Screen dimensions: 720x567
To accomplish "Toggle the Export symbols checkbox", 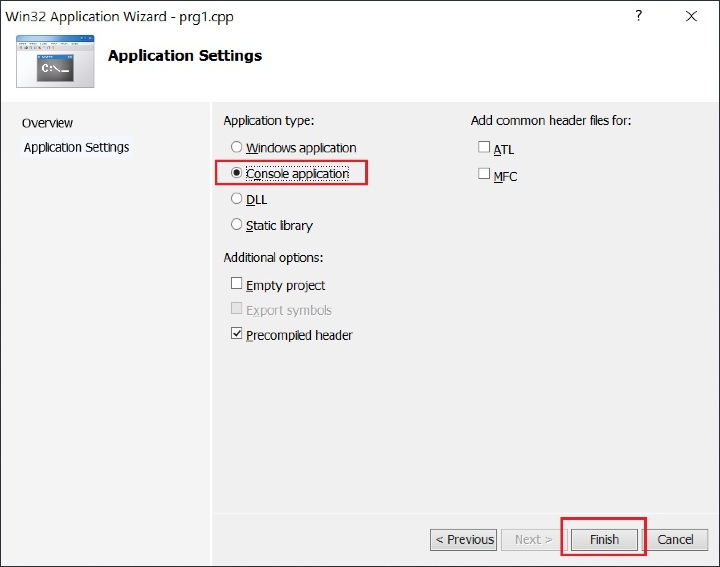I will [237, 309].
